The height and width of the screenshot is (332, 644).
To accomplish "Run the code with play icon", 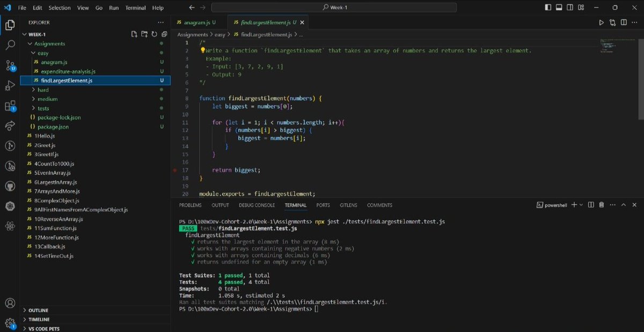I will [x=601, y=23].
